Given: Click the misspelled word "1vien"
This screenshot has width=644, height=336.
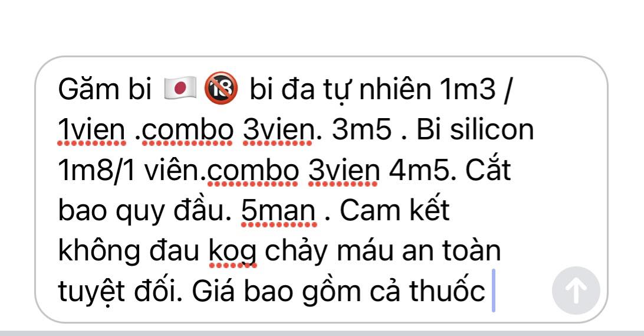Looking at the screenshot, I should coord(91,131).
